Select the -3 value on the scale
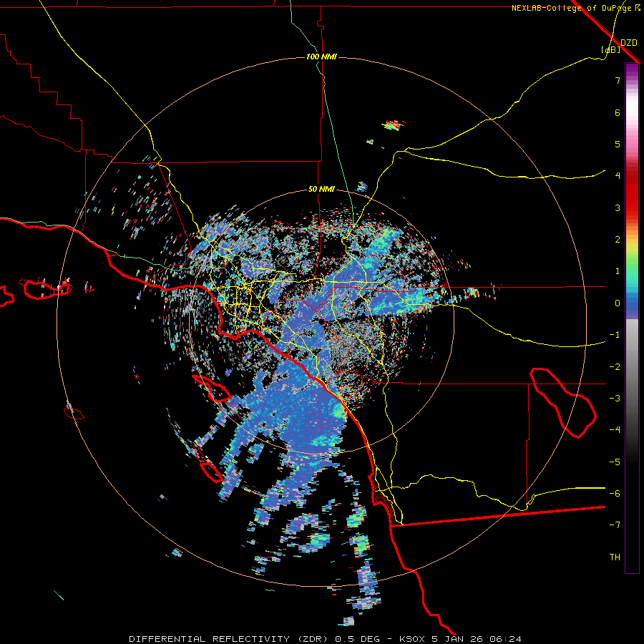 pos(615,399)
